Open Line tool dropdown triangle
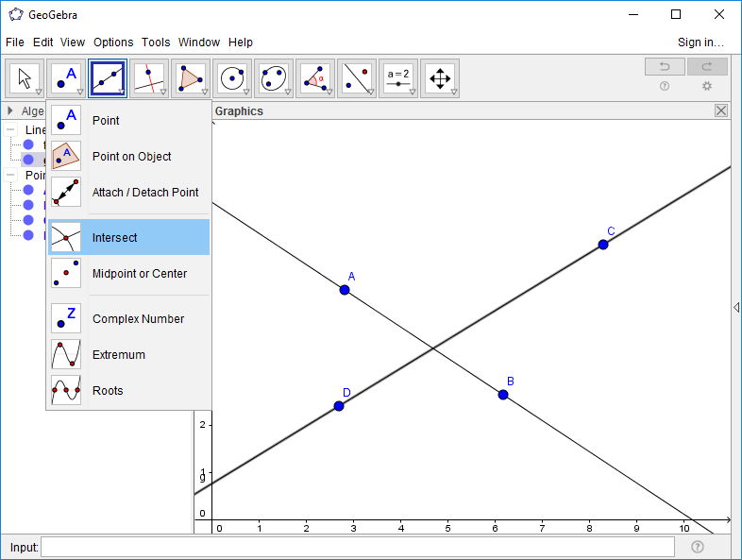The width and height of the screenshot is (742, 560). (122, 92)
